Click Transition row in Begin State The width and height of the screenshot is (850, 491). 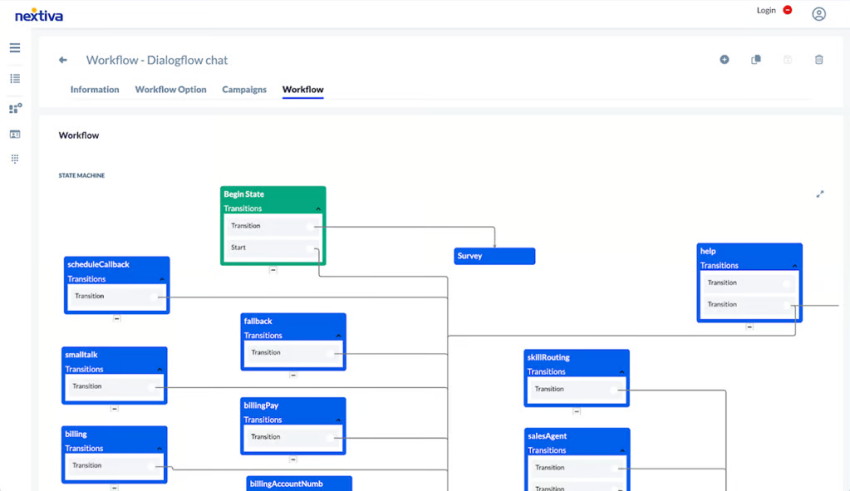(x=273, y=226)
